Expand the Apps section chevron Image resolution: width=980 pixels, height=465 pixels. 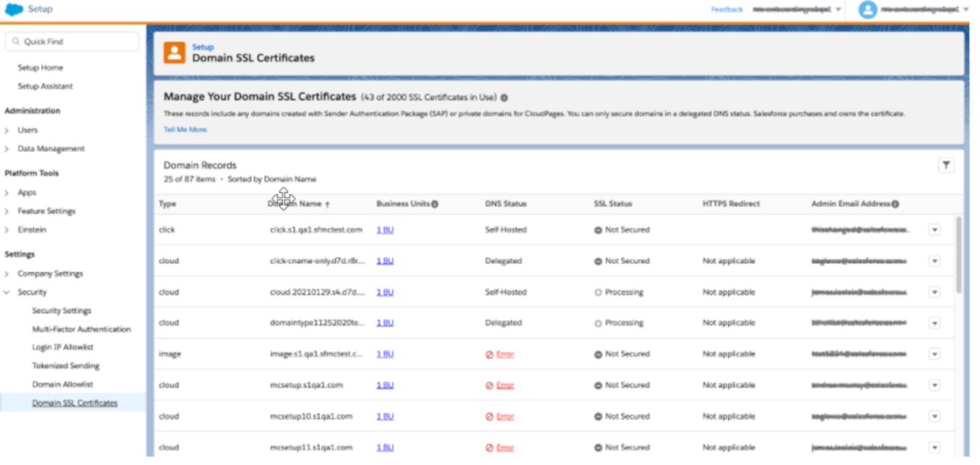(x=7, y=193)
